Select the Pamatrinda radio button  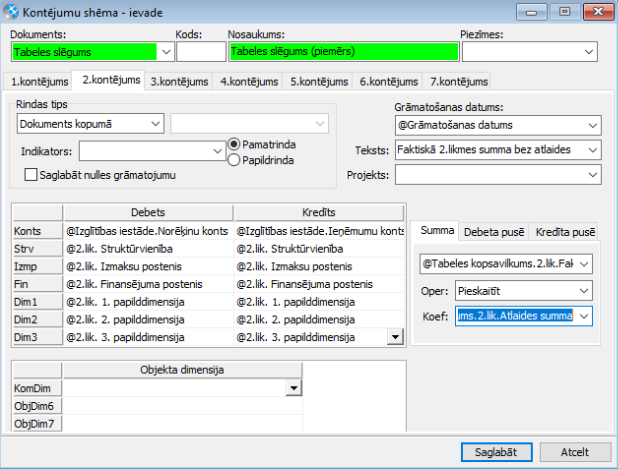[x=234, y=144]
